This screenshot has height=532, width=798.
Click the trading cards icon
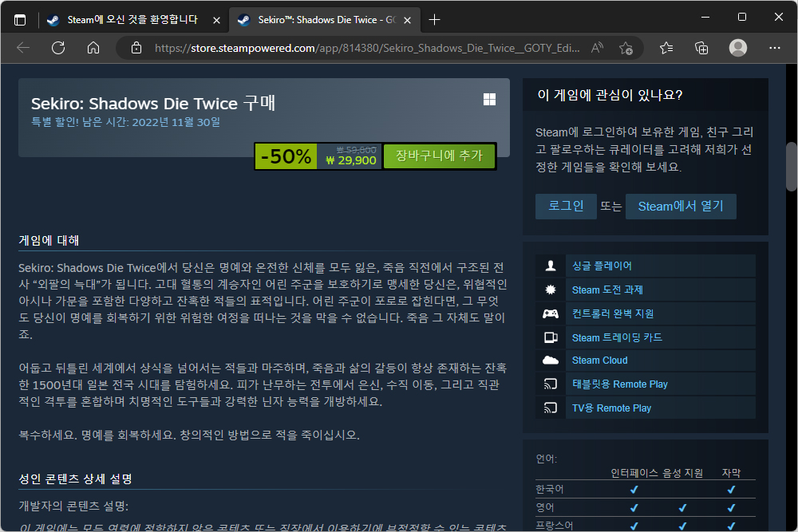tap(550, 337)
